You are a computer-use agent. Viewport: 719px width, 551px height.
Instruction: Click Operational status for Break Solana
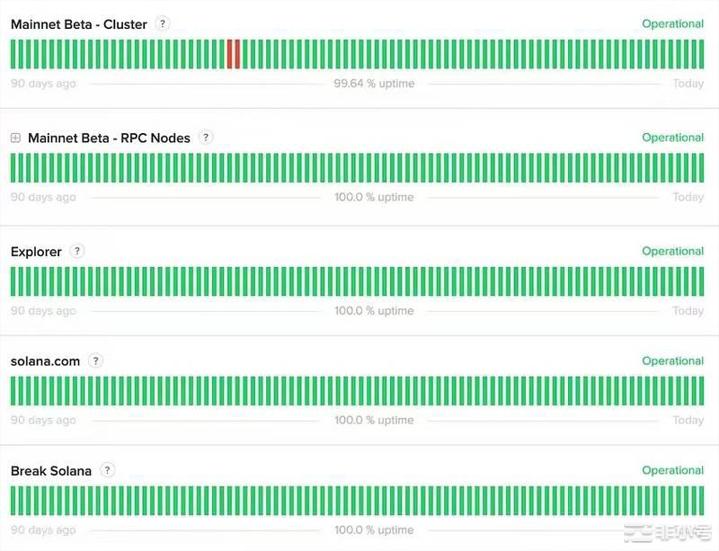point(672,471)
